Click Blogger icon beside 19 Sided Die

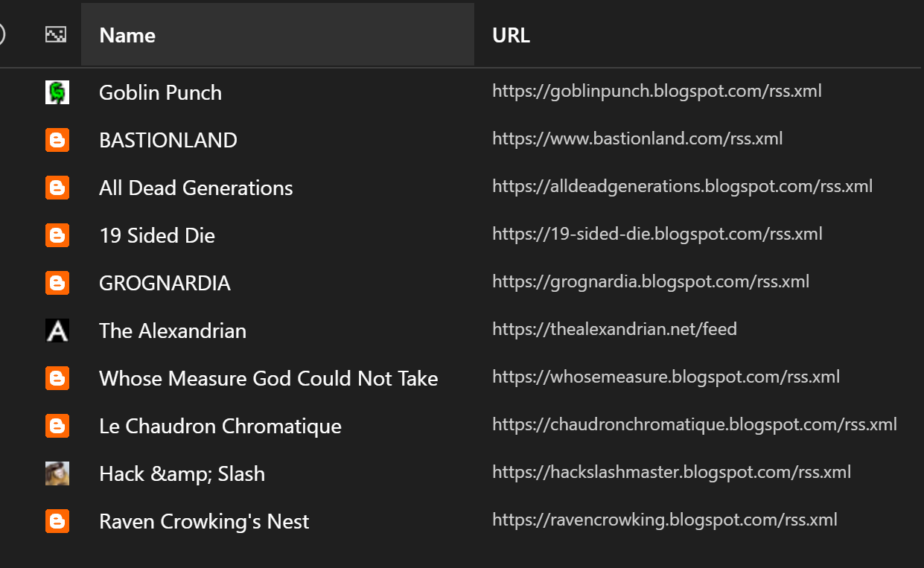[57, 235]
